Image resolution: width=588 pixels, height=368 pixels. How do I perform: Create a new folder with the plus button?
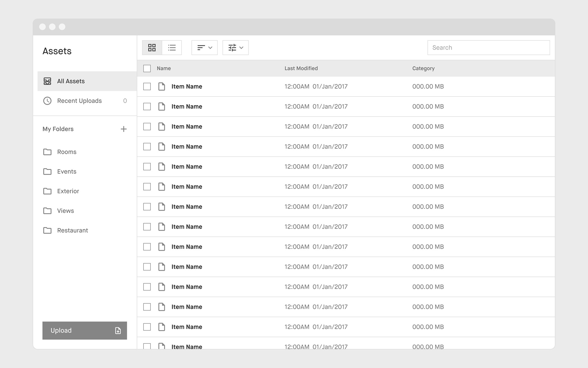[124, 129]
